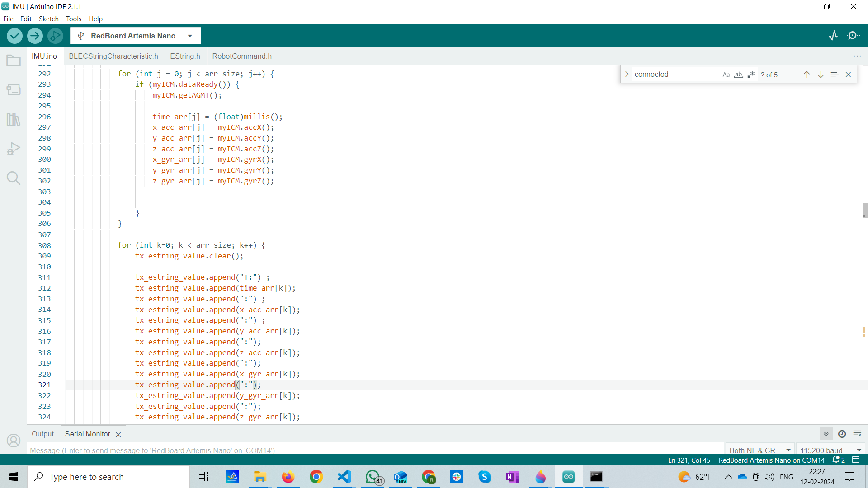Open the Serial Monitor magnifier icon in toolbar

[x=854, y=36]
